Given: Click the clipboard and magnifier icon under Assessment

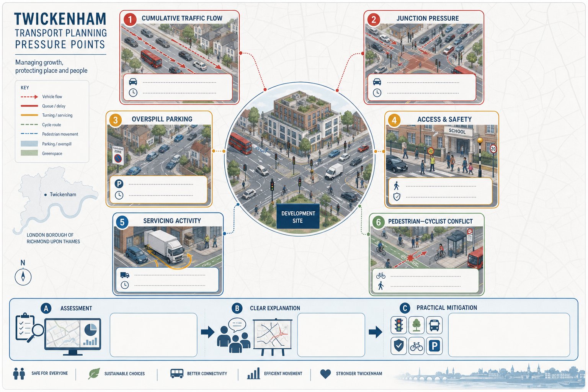Looking at the screenshot, I should click(29, 328).
